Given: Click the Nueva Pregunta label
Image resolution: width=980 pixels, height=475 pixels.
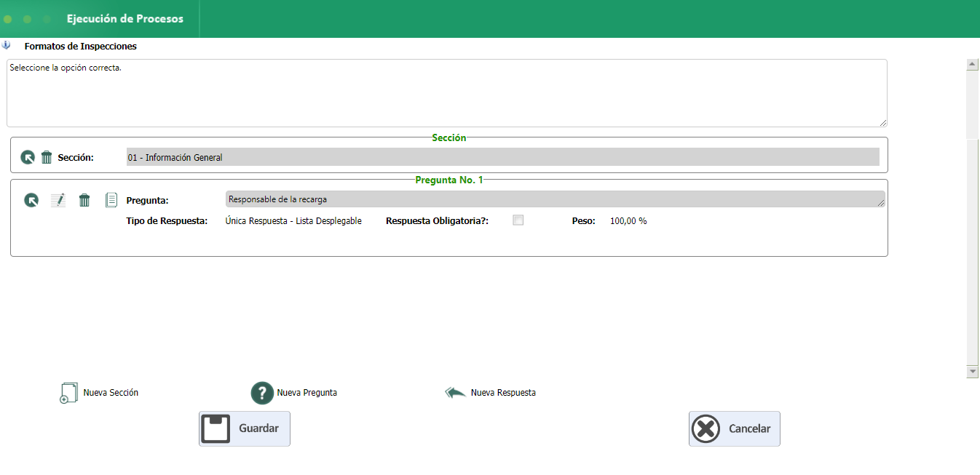Looking at the screenshot, I should [307, 393].
